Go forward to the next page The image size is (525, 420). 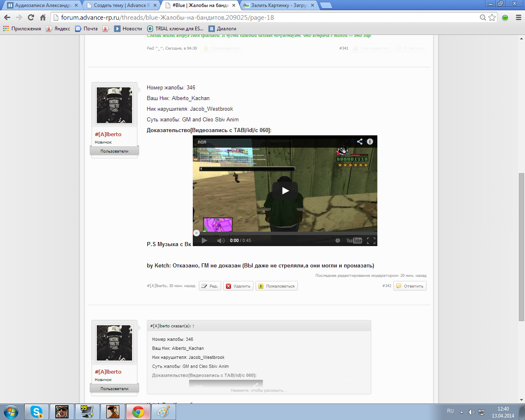click(19, 17)
